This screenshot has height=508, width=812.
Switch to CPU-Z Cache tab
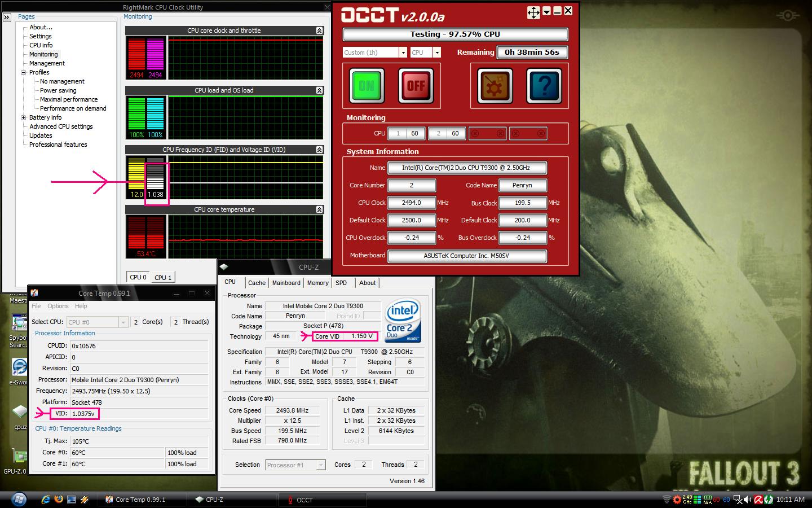click(257, 283)
